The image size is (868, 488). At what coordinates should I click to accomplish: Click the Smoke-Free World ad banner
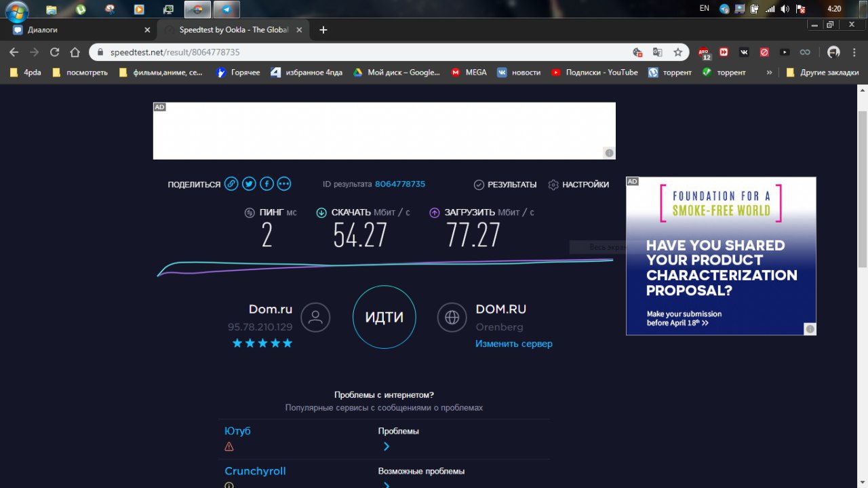click(721, 256)
